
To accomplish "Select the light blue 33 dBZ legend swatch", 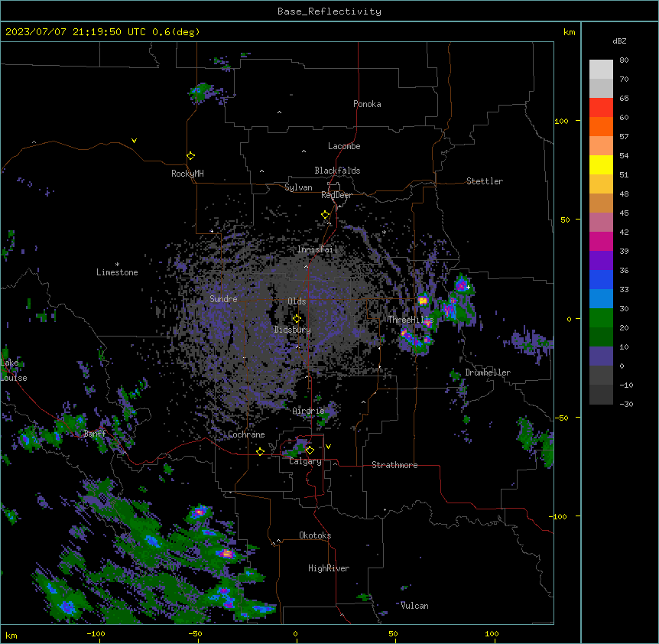I will [601, 299].
